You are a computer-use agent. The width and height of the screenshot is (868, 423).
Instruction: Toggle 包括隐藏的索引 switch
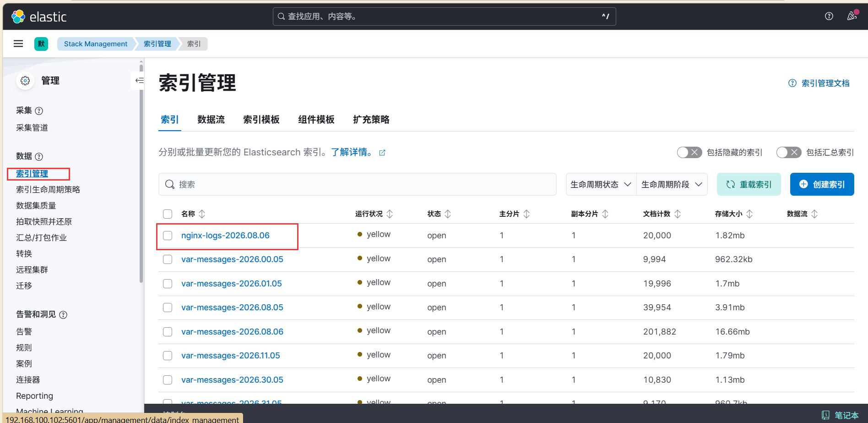click(x=689, y=153)
